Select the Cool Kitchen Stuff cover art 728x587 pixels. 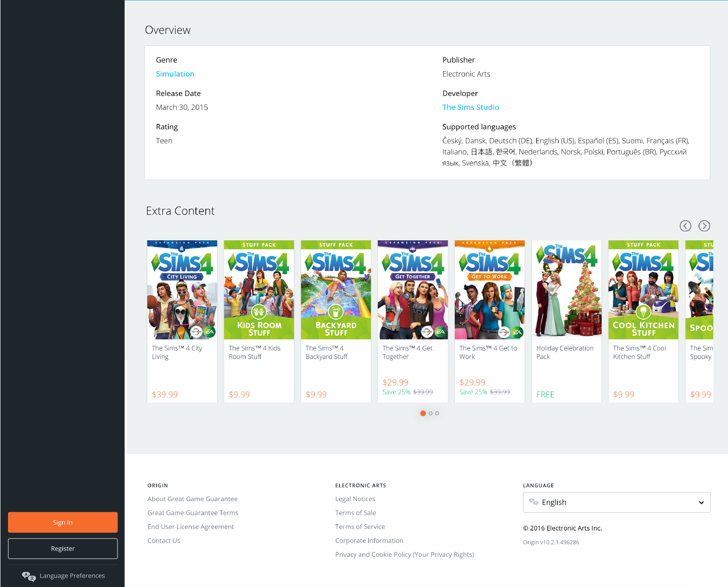click(x=643, y=290)
